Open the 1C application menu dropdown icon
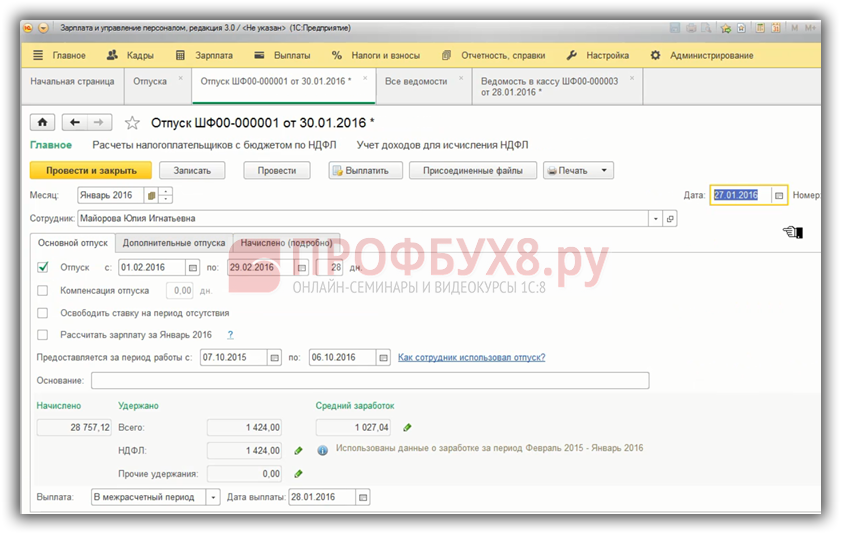The width and height of the screenshot is (841, 534). click(x=43, y=28)
